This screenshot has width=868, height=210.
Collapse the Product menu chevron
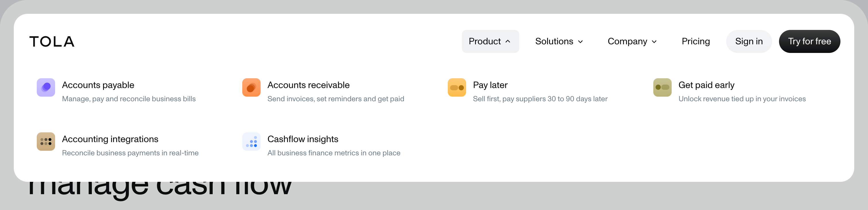[x=508, y=41]
